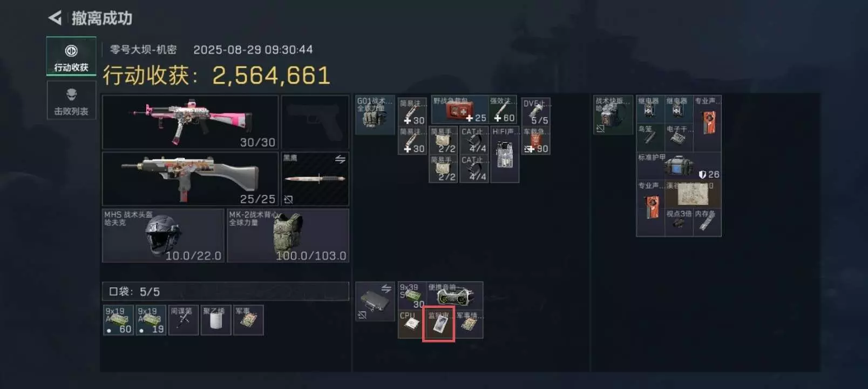Go back using the arrow beside 撤离成功
This screenshot has width=868, height=389.
pos(55,18)
